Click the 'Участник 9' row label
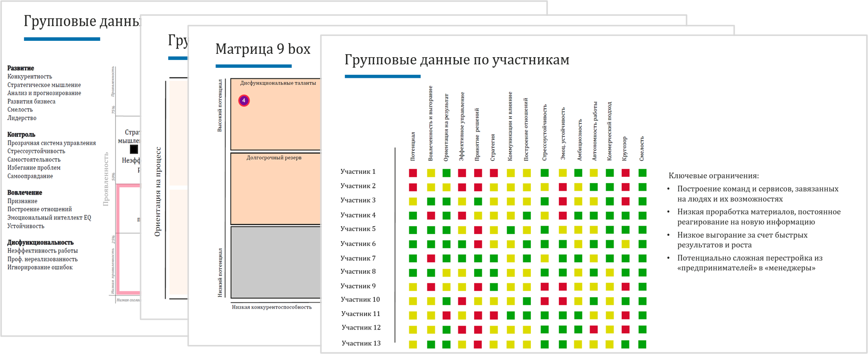The width and height of the screenshot is (868, 354). 358,286
